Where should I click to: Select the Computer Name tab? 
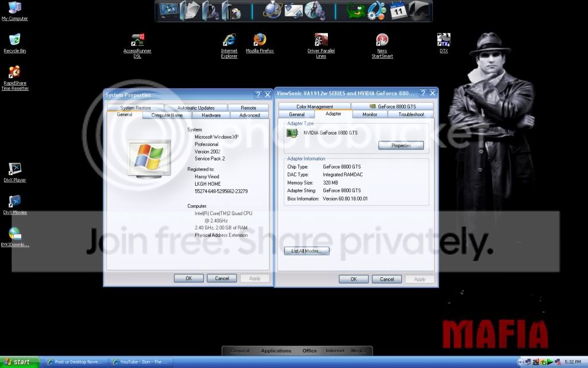click(x=167, y=115)
